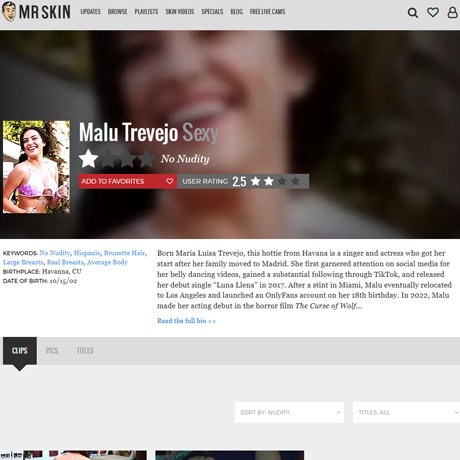Follow the No Nudity keyword link
This screenshot has height=460, width=460.
55,253
